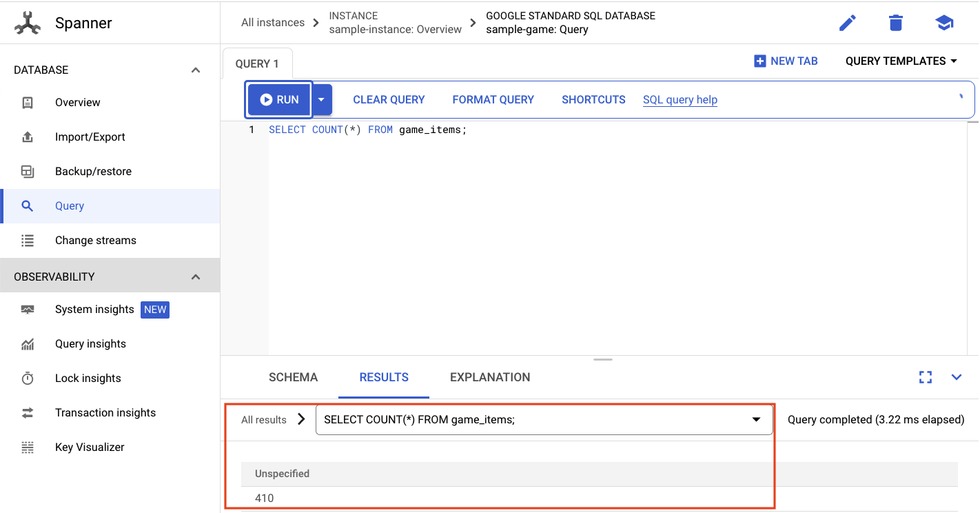Switch to the SCHEMA tab

coord(293,377)
